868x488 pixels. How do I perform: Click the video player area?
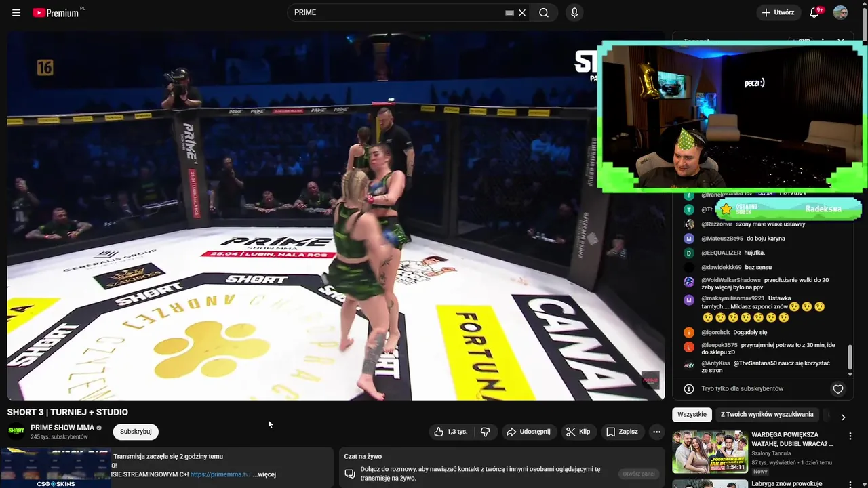336,217
